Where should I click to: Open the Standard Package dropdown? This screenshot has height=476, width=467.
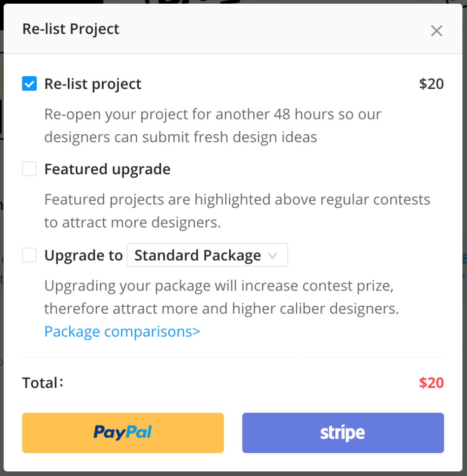(207, 255)
